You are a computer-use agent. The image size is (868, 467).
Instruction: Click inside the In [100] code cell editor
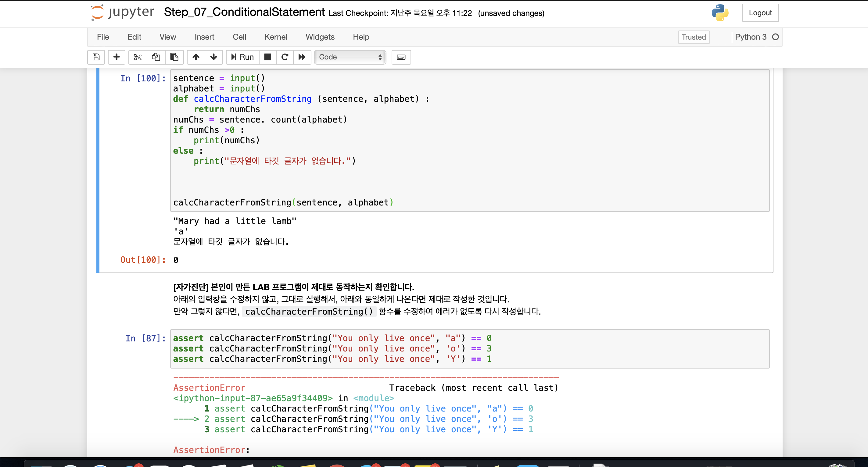(470, 141)
